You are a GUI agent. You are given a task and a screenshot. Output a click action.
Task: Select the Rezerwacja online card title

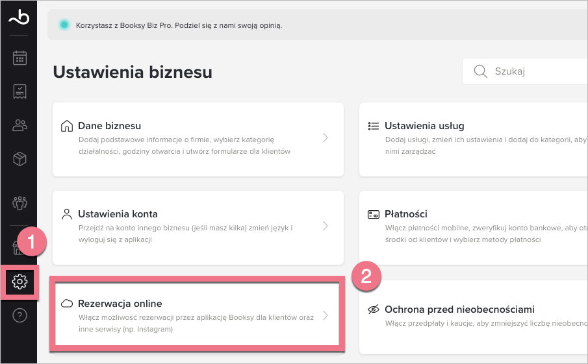pos(120,304)
